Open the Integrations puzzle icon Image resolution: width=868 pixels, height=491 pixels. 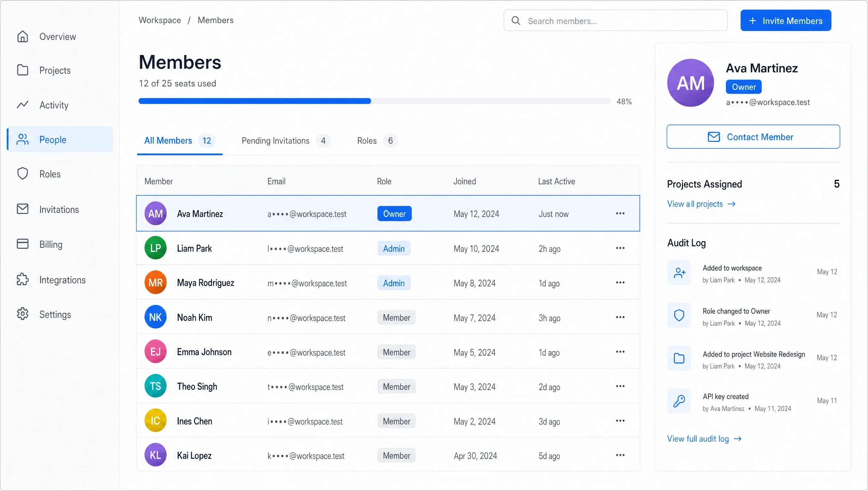coord(23,279)
